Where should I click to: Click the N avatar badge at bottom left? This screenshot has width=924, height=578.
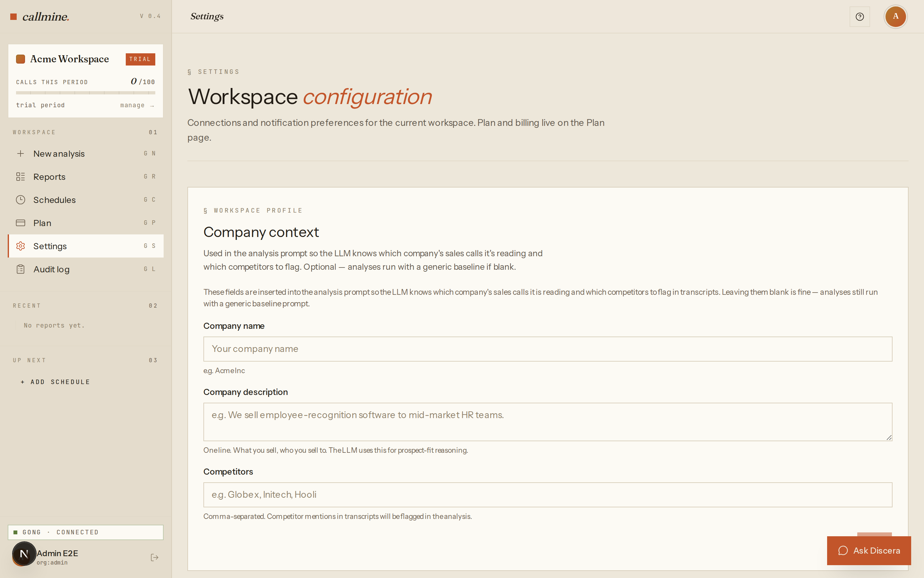click(24, 554)
